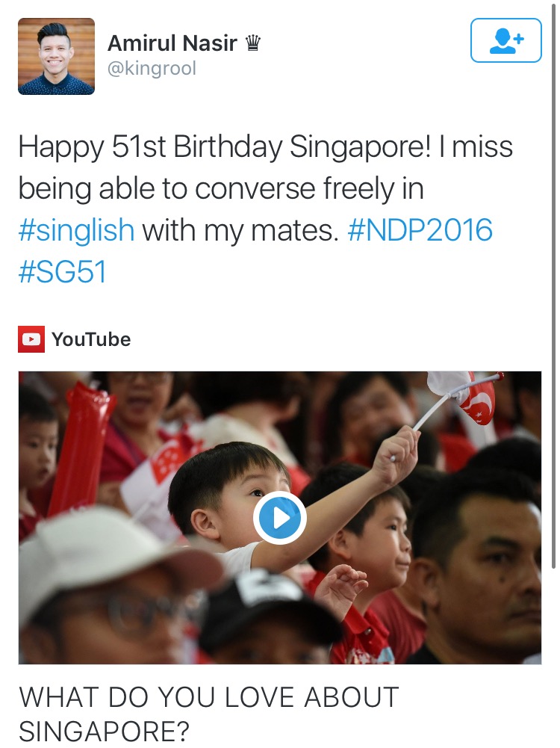560x748 pixels.
Task: Click the boy's raised hand in video preview
Action: (396, 453)
